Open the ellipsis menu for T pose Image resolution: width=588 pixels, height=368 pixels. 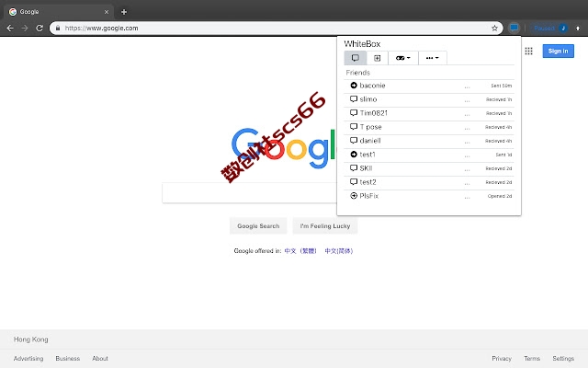pos(467,129)
